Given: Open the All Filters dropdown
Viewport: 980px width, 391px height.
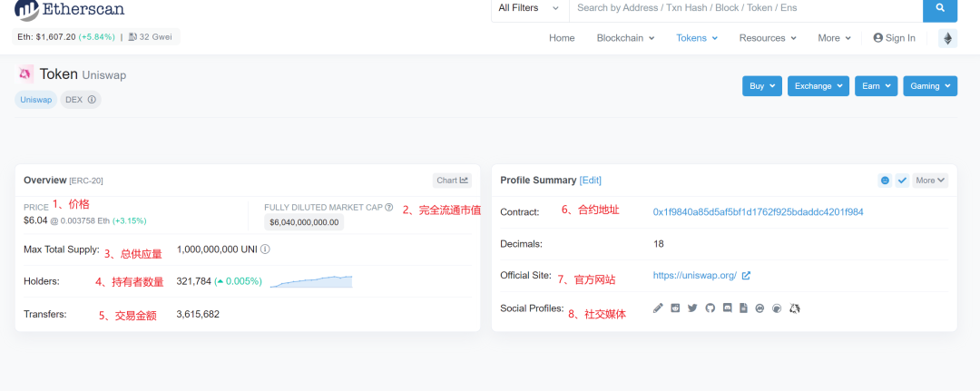Looking at the screenshot, I should pyautogui.click(x=529, y=8).
